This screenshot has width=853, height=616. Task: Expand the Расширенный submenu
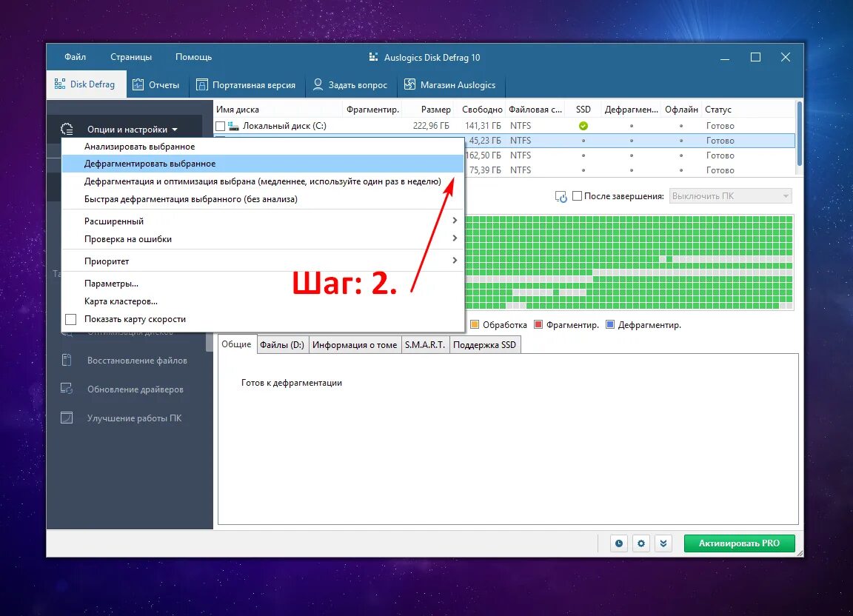[x=263, y=221]
